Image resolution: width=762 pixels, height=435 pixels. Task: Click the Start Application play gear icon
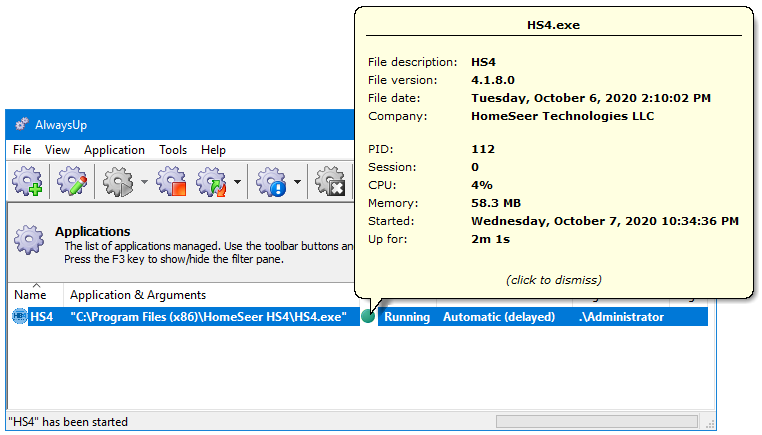pos(118,181)
